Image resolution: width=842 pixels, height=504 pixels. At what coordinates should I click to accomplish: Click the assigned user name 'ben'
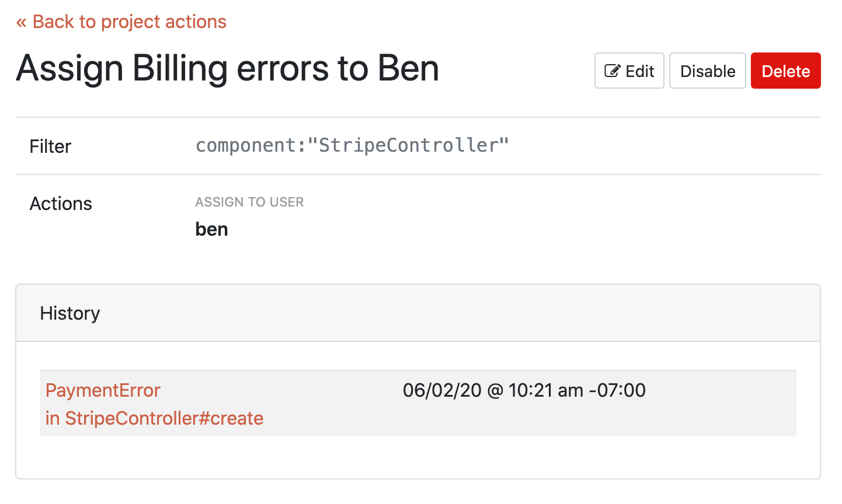point(211,229)
